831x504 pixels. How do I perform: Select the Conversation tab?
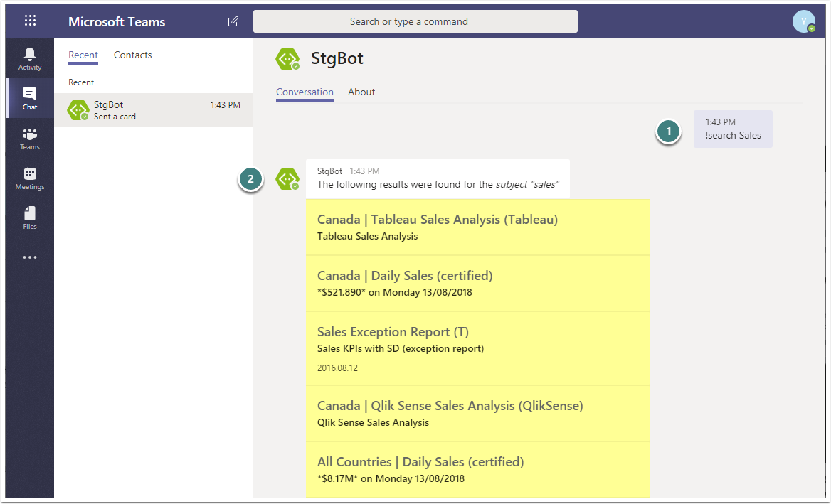coord(305,92)
